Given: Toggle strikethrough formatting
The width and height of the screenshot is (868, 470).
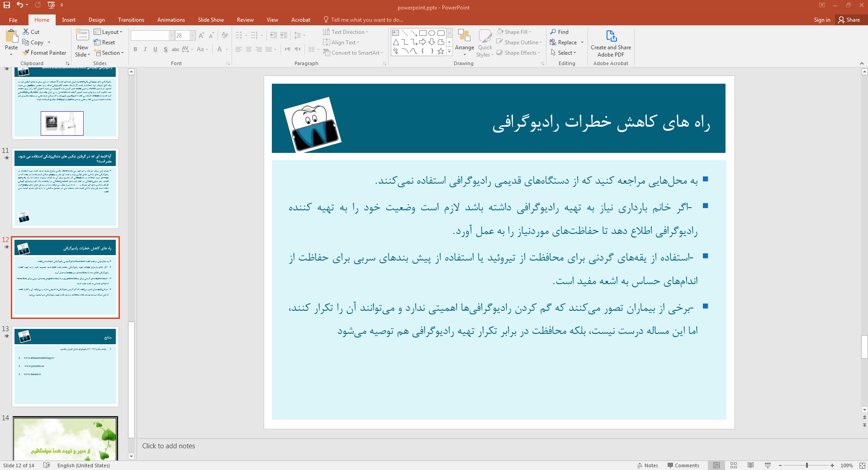Looking at the screenshot, I should point(175,49).
